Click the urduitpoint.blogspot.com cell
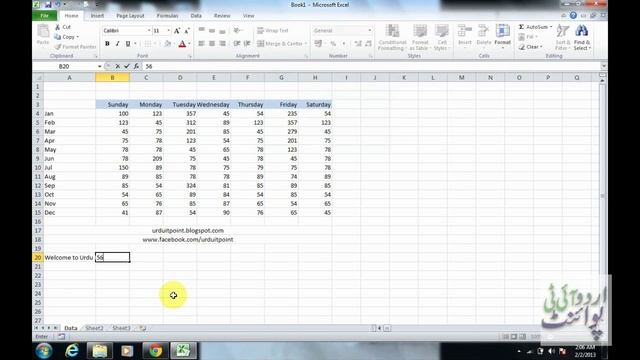 click(188, 231)
